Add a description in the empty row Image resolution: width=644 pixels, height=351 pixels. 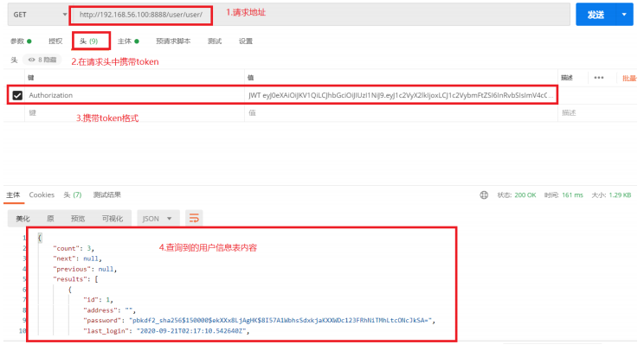597,112
